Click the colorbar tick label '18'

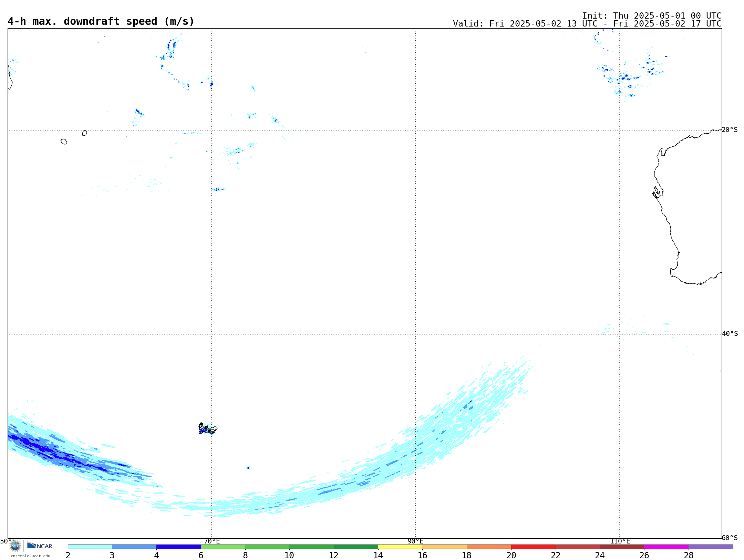coord(467,555)
